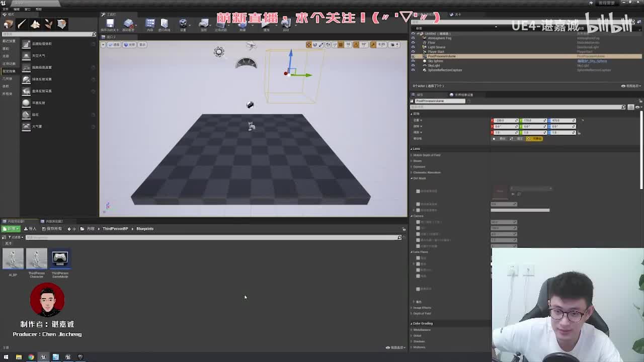Select the Geometry editing mode cube icon
This screenshot has width=644, height=362.
point(62,24)
